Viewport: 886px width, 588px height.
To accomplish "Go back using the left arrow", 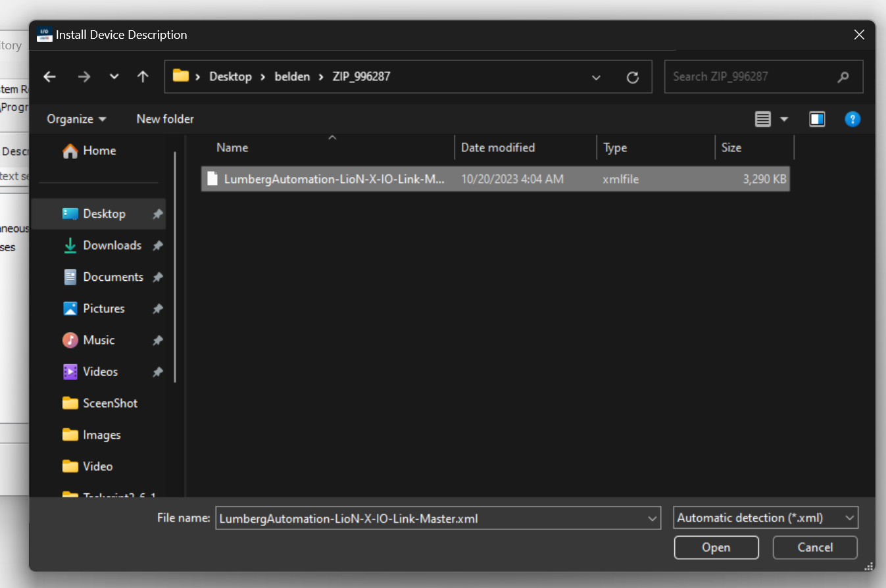I will click(x=50, y=77).
